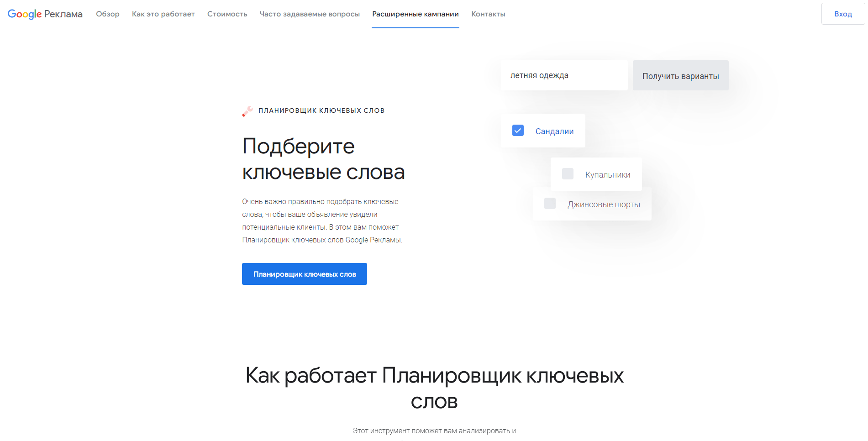Click the Вход sign-in button

point(843,14)
